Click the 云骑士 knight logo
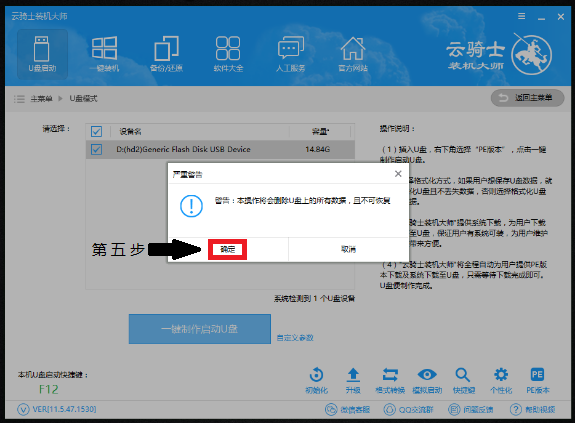The image size is (576, 424). [x=531, y=55]
